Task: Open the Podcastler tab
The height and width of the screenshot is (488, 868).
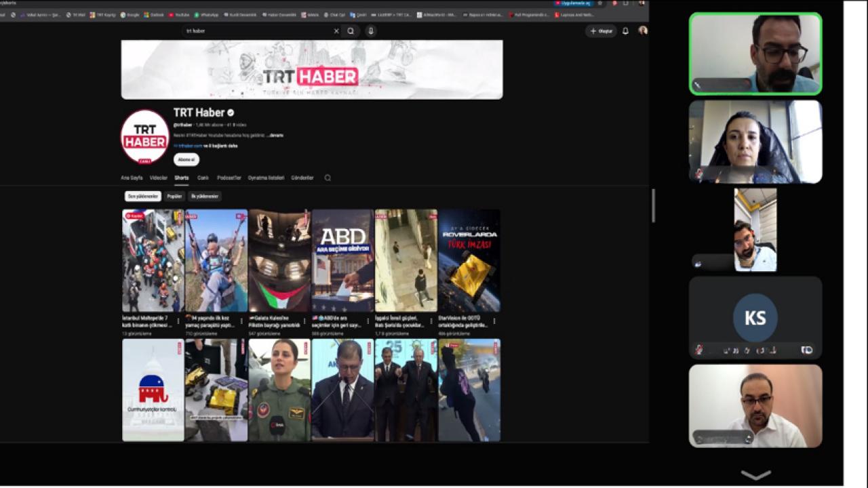Action: (x=229, y=178)
